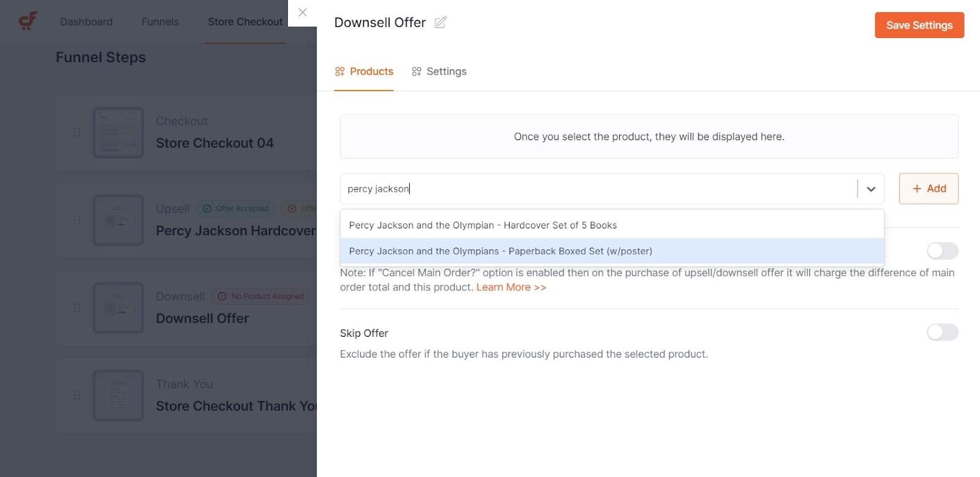Click the Store Checkout Thank You step title
The image size is (980, 477).
coord(236,406)
